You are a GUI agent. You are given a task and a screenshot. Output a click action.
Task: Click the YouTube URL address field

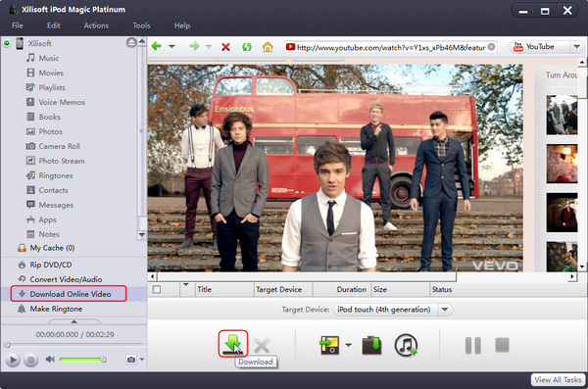391,47
